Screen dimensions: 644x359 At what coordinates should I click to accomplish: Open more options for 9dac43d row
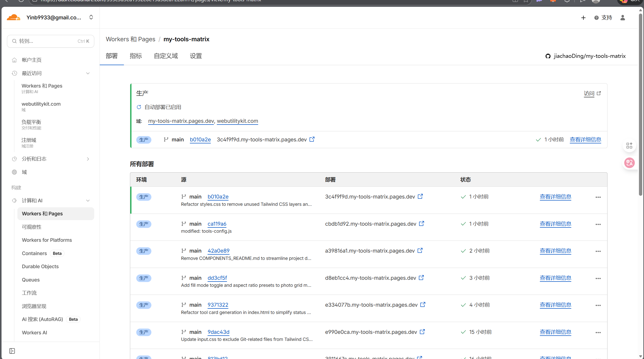point(598,333)
